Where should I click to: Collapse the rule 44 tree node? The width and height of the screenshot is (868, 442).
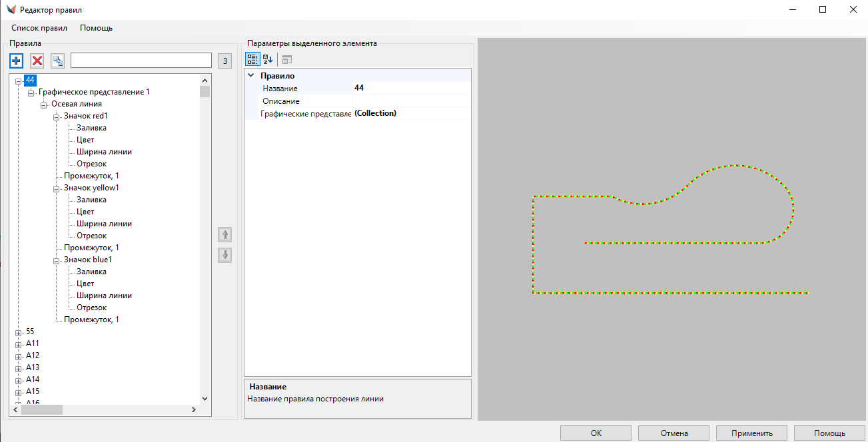[x=19, y=81]
